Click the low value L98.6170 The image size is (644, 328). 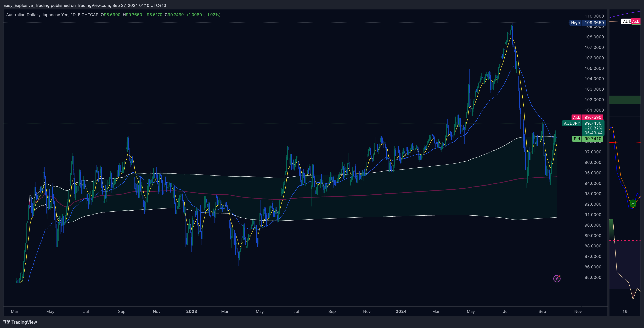tap(153, 15)
